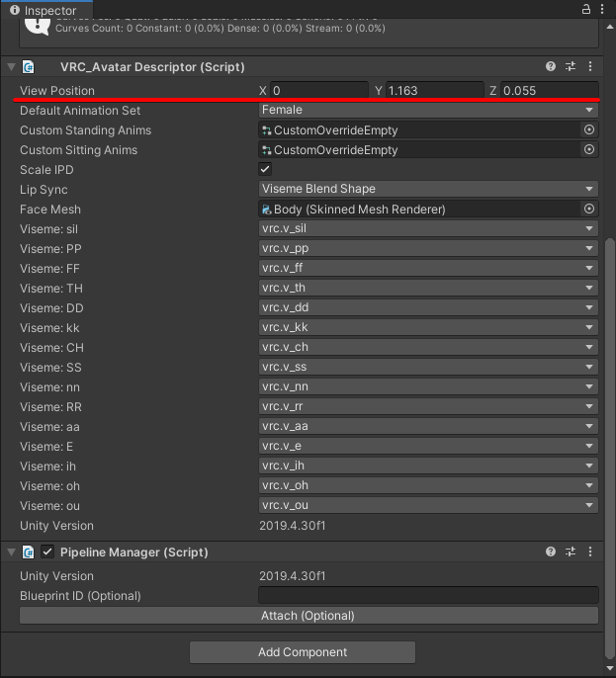Open Viseme: SS dropdown
Screen dimensions: 616x678
(x=428, y=367)
